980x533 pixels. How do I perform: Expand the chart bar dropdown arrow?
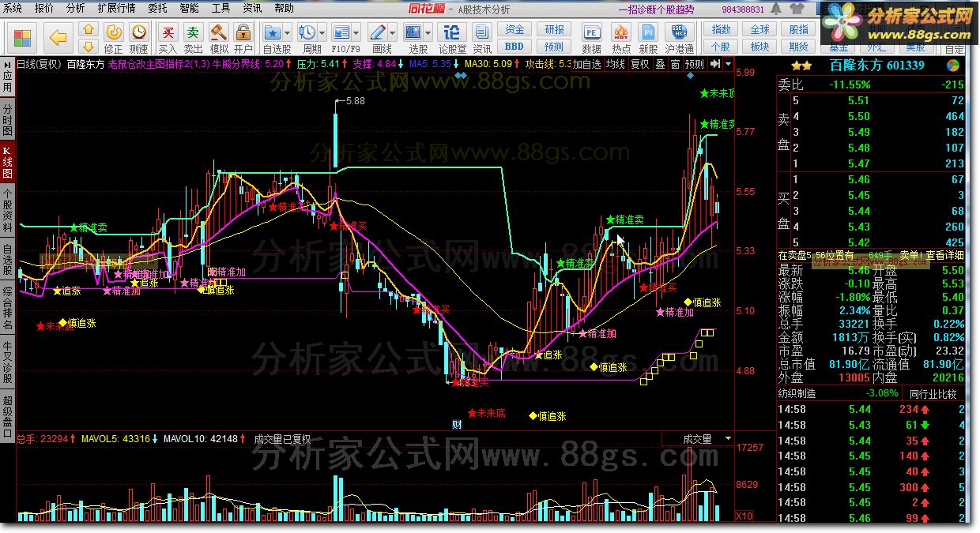tap(727, 65)
